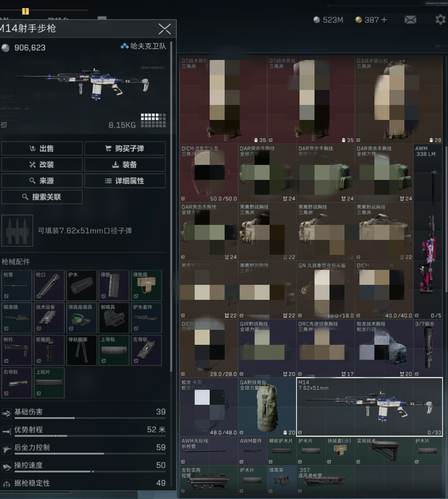Click the 战术设备 tactical device slot

coord(49,318)
